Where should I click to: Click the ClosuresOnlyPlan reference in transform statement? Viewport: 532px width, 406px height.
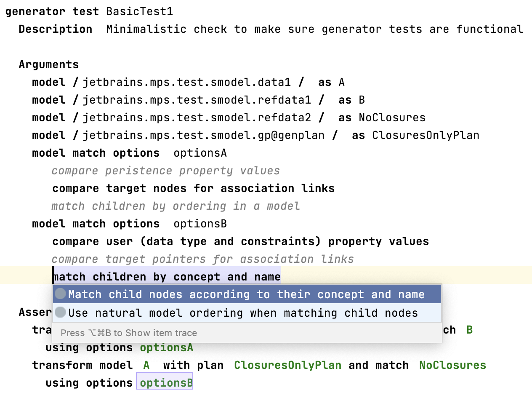287,365
